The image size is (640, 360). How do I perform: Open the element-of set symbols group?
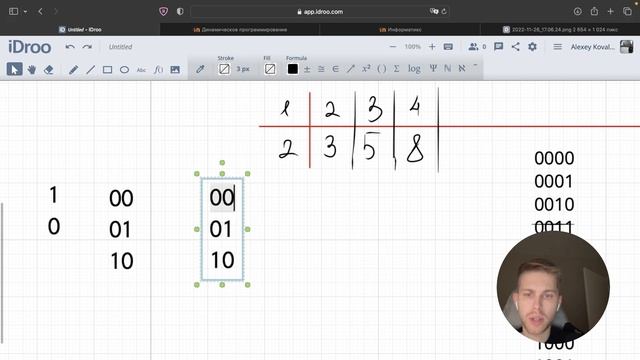tap(336, 69)
